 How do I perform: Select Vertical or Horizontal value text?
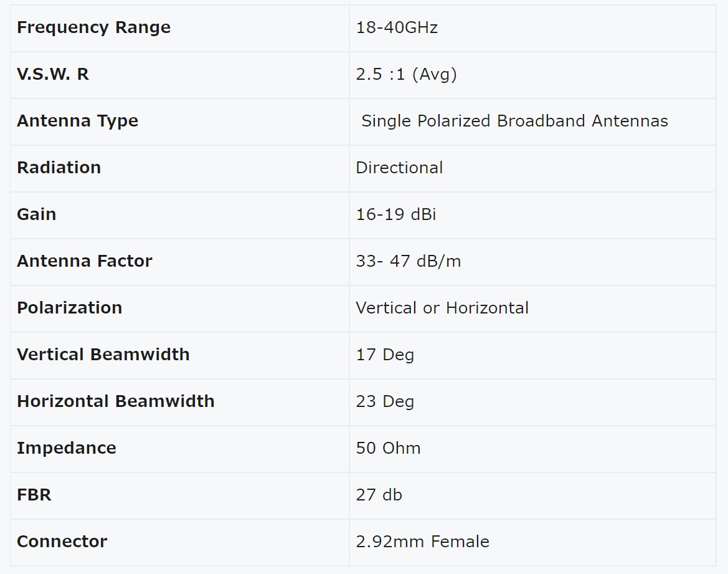coord(442,308)
